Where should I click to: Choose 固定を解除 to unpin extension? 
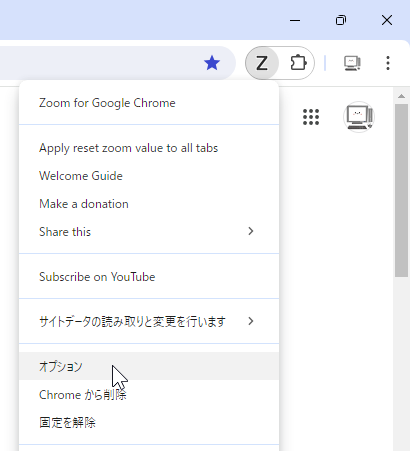[149, 423]
